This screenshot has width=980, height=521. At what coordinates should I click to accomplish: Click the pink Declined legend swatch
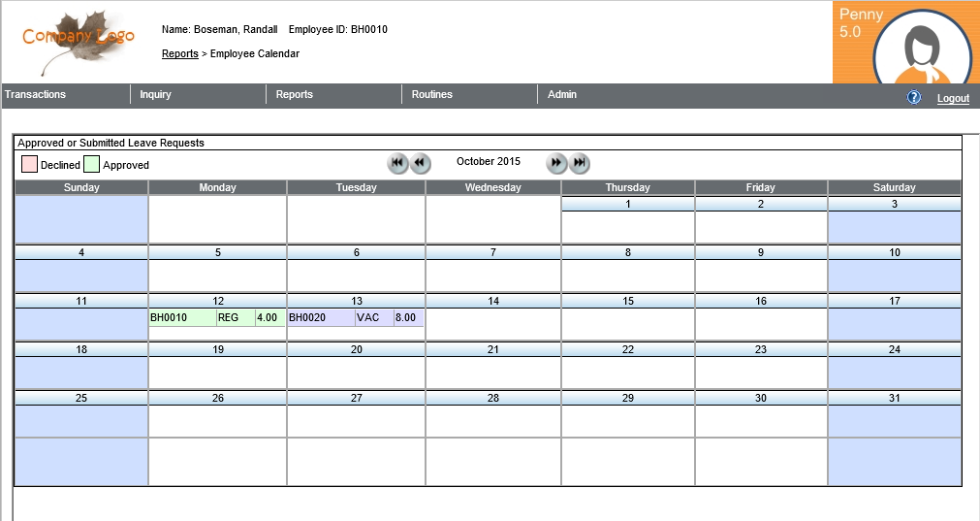(x=29, y=164)
